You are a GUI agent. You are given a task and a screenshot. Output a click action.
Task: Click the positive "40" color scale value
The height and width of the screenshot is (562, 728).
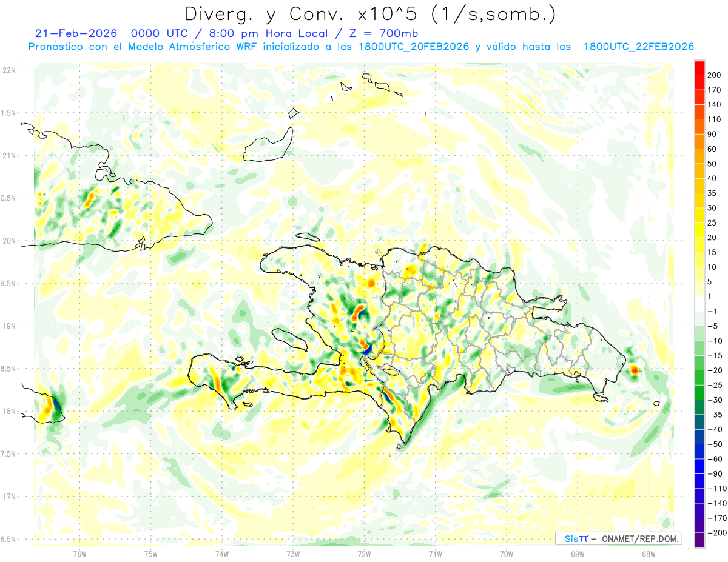(x=713, y=179)
